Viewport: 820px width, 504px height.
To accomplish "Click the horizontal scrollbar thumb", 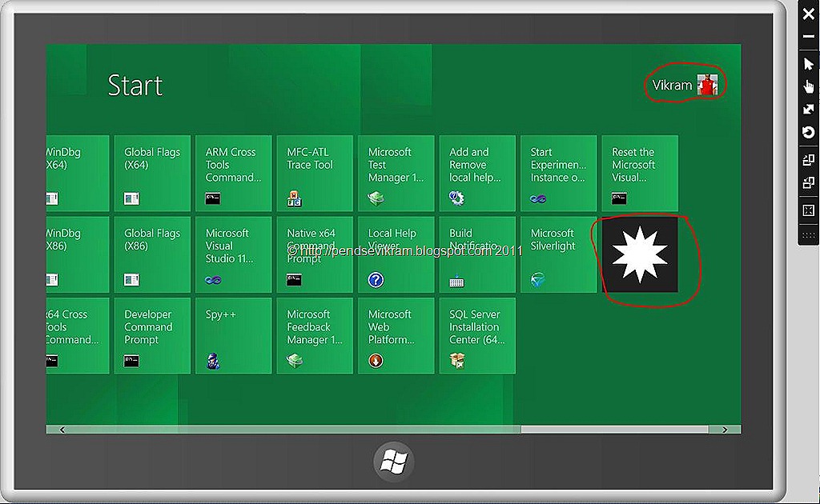I will 614,430.
